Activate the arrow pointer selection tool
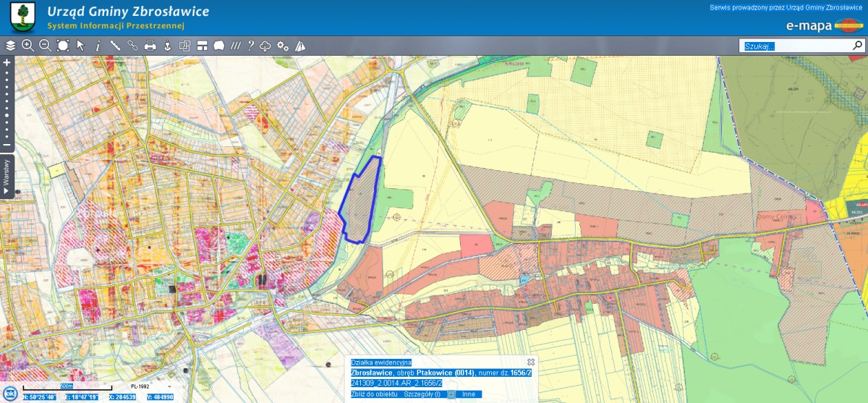The height and width of the screenshot is (403, 868). coord(80,46)
